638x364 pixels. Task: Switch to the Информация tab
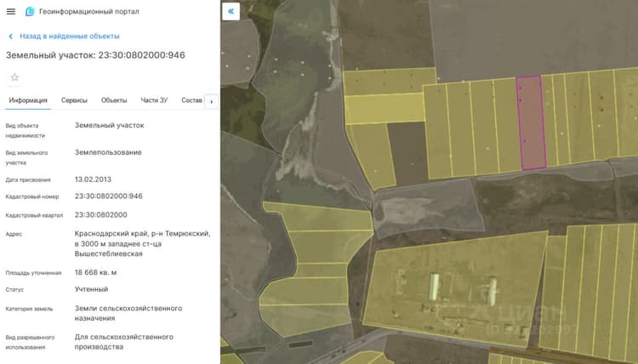pos(28,100)
